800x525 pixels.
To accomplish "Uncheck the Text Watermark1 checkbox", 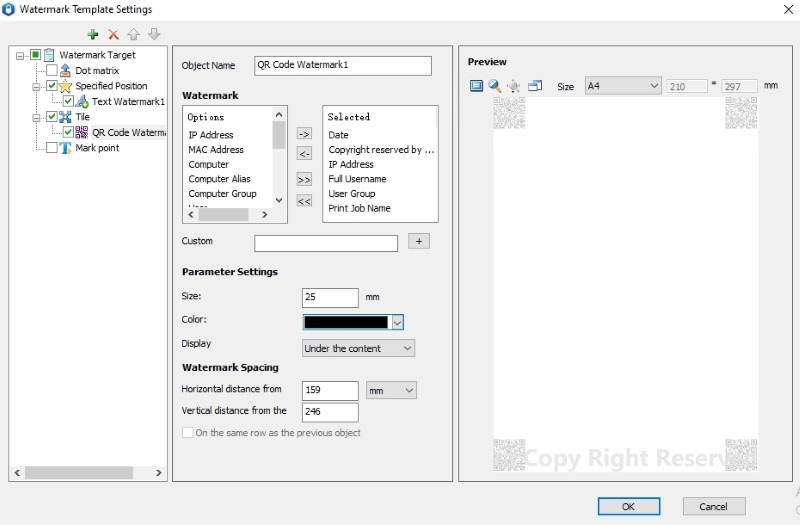I will pos(69,101).
